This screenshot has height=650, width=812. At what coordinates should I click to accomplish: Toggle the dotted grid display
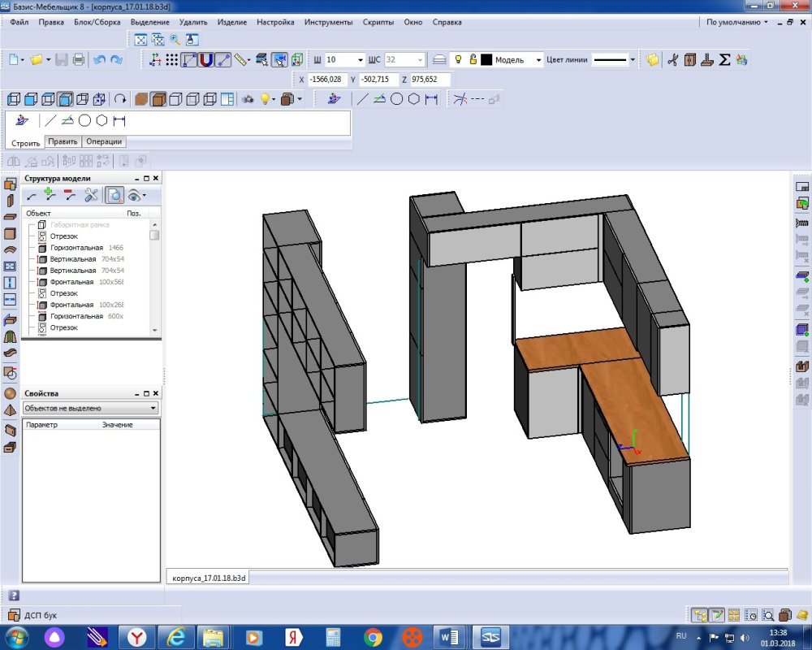pyautogui.click(x=172, y=60)
